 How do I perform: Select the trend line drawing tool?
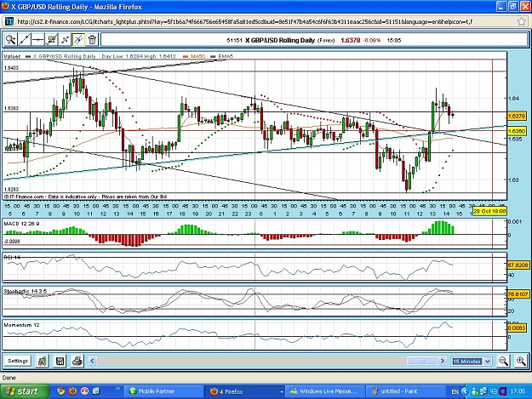pyautogui.click(x=24, y=40)
